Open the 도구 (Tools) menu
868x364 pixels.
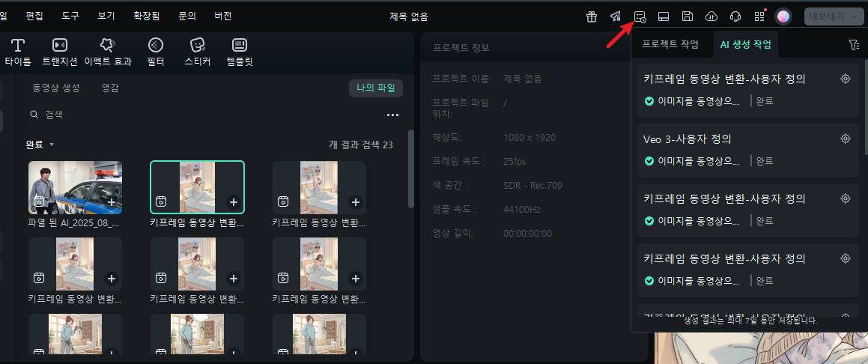pos(70,16)
